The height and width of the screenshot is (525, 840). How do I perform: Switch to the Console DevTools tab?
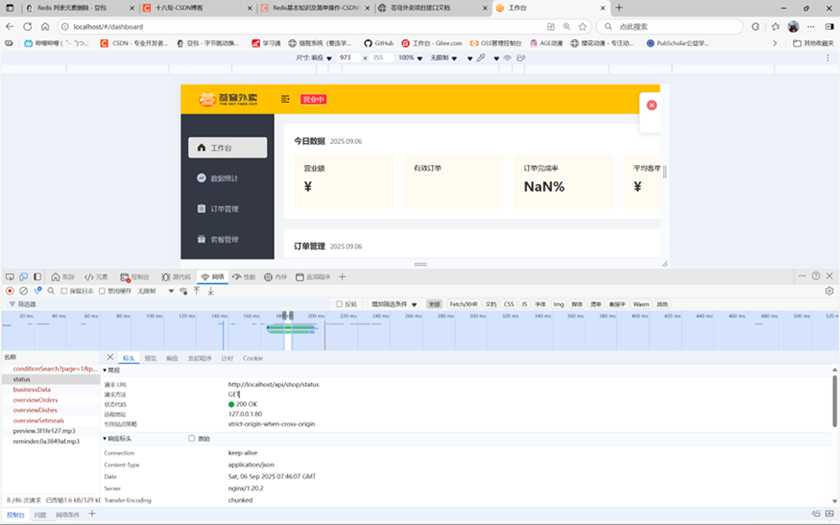tap(135, 277)
